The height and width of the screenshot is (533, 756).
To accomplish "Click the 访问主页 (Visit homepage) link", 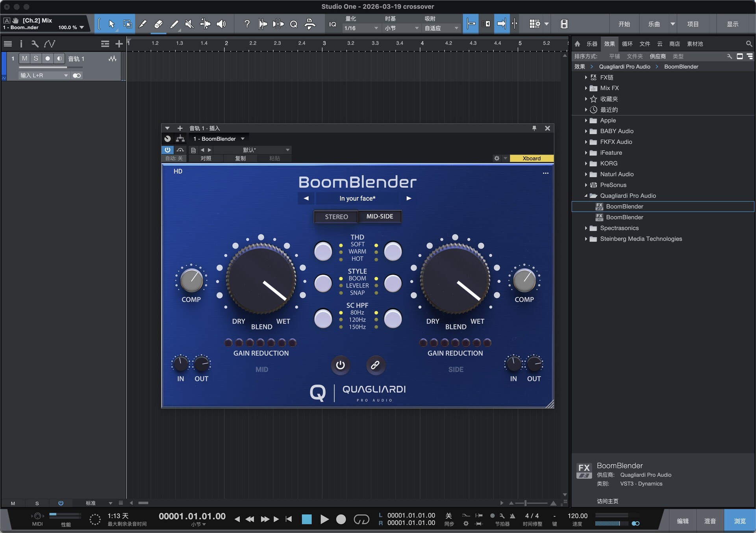I will [607, 501].
